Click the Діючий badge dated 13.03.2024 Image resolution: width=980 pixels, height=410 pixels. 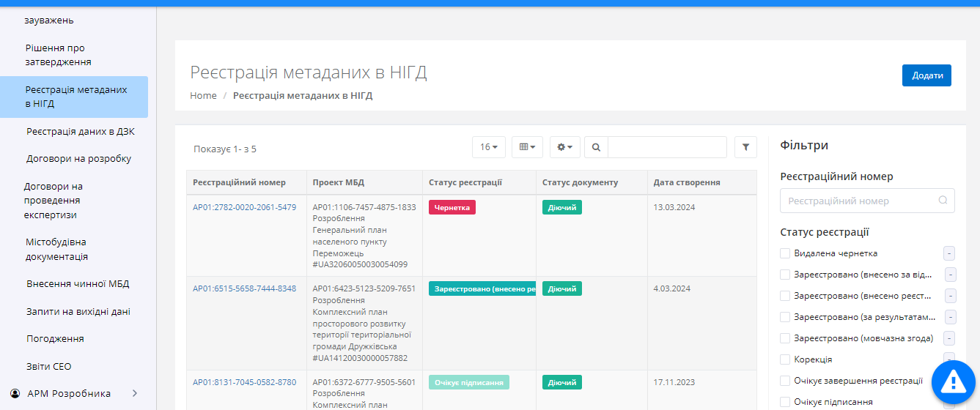[x=561, y=208]
